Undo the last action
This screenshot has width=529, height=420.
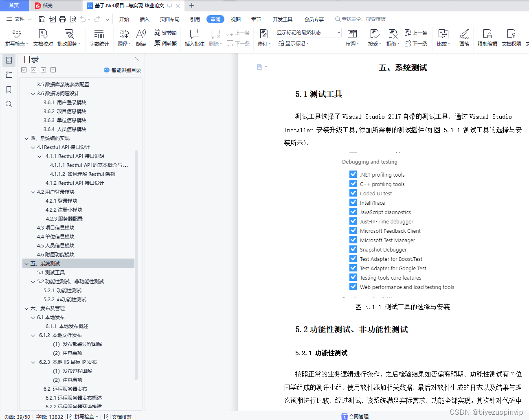(83, 19)
